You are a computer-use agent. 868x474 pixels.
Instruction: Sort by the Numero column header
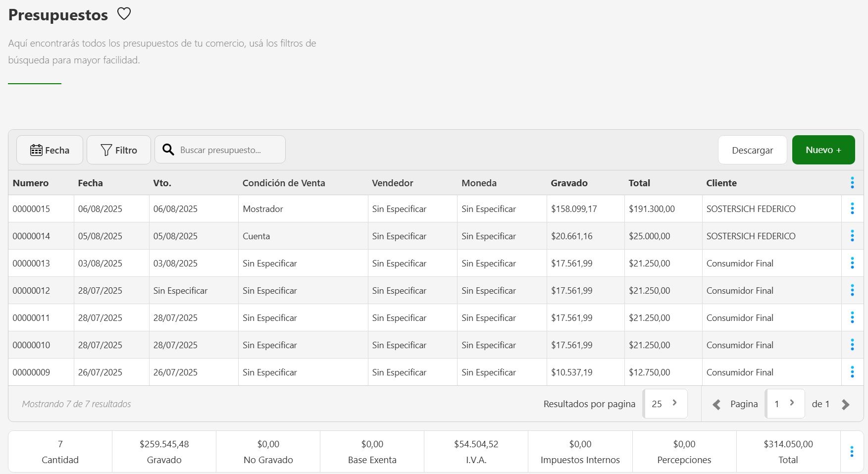click(x=31, y=183)
